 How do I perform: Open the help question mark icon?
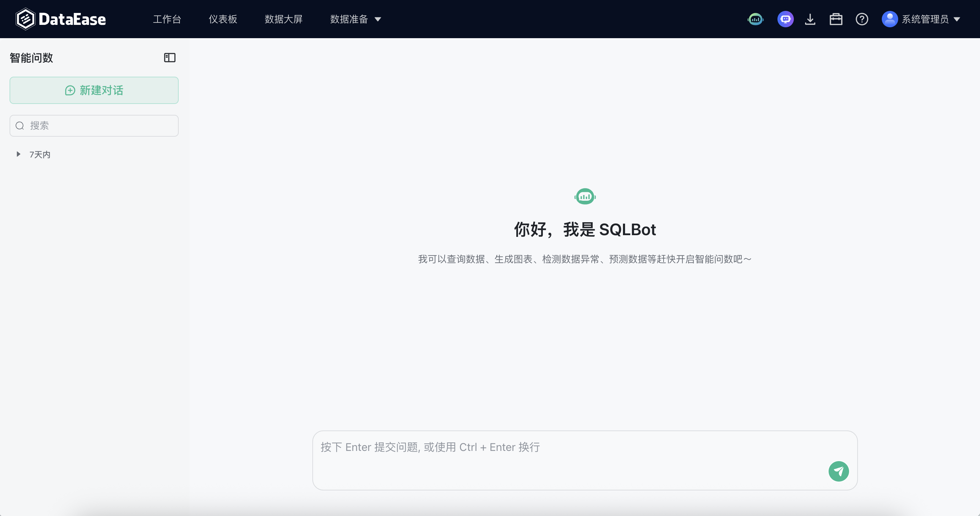pyautogui.click(x=862, y=19)
